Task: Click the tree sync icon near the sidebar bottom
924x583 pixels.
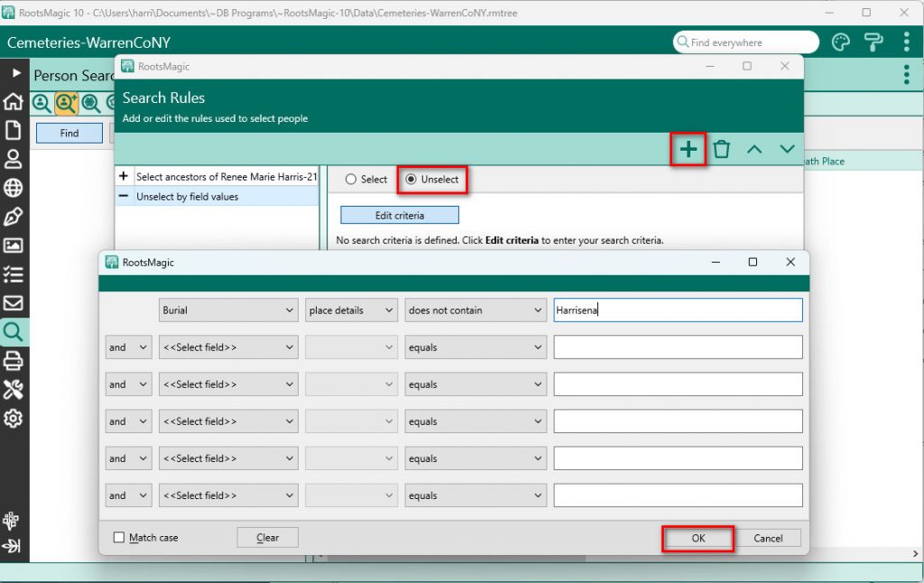Action: pos(11,521)
